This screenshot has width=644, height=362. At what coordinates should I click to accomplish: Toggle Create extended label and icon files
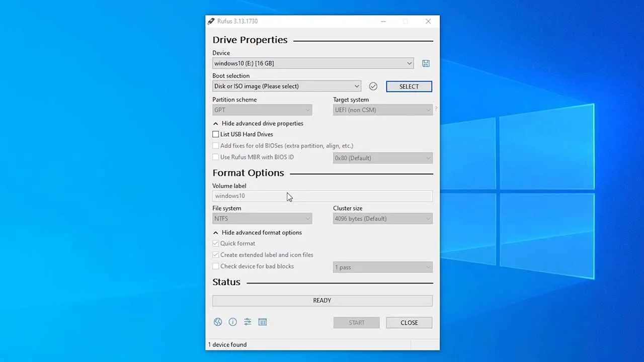(x=215, y=255)
